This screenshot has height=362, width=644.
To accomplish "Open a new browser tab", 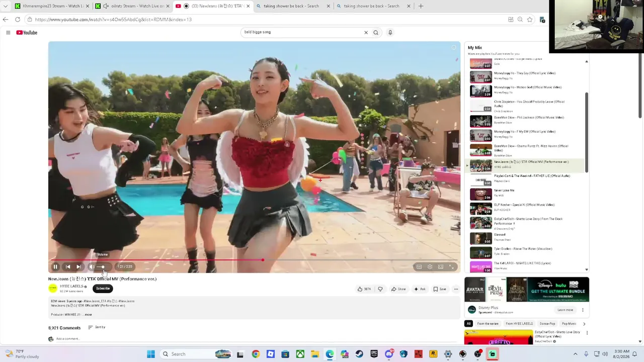I will click(x=421, y=6).
